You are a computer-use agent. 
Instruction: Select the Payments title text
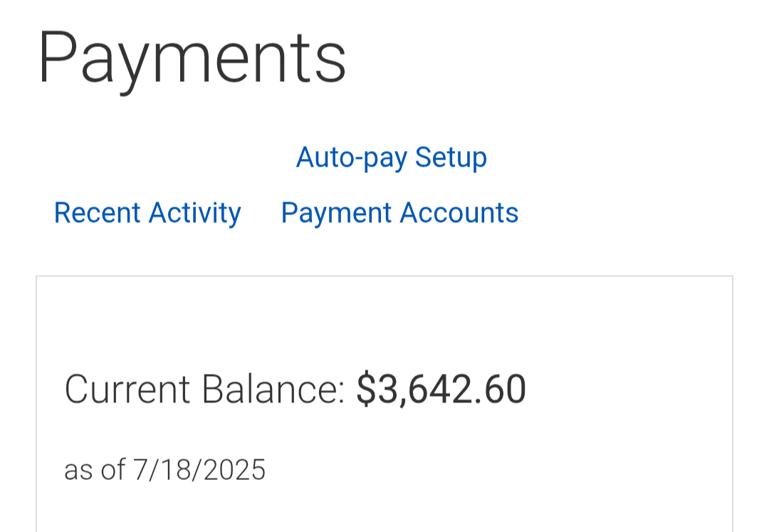(x=192, y=57)
